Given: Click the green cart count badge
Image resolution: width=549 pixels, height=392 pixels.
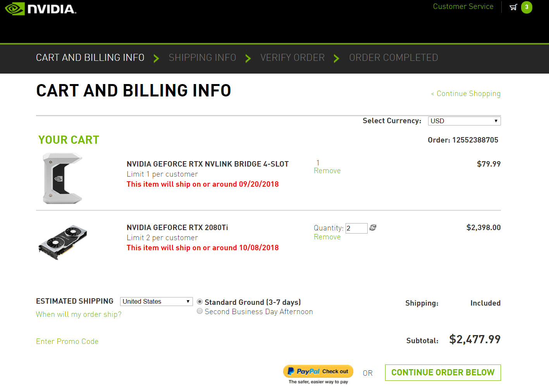Looking at the screenshot, I should pos(527,7).
